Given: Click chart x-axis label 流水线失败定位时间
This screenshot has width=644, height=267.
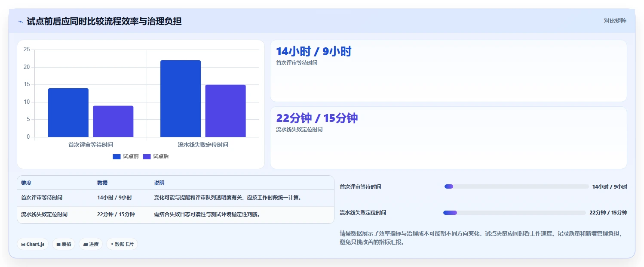Looking at the screenshot, I should click(203, 145).
